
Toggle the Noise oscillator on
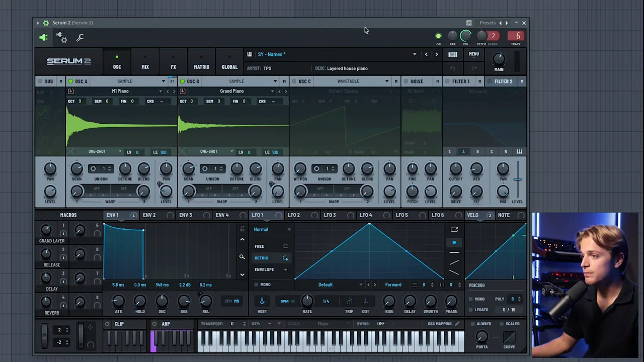tap(406, 81)
